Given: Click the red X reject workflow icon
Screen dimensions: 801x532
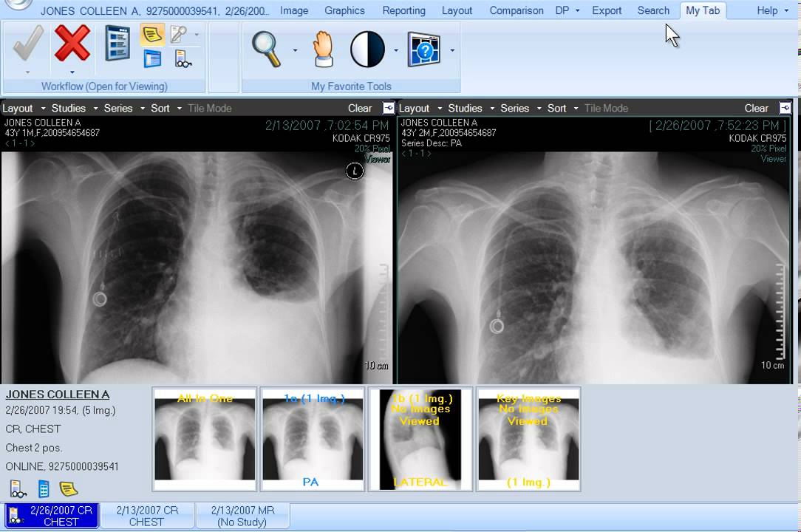Looking at the screenshot, I should click(x=72, y=44).
